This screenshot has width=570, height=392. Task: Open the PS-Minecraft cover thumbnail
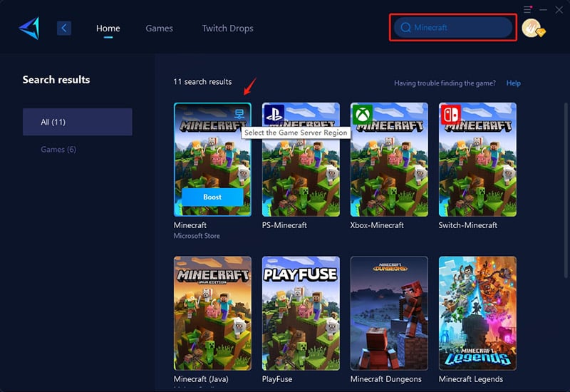click(x=301, y=160)
